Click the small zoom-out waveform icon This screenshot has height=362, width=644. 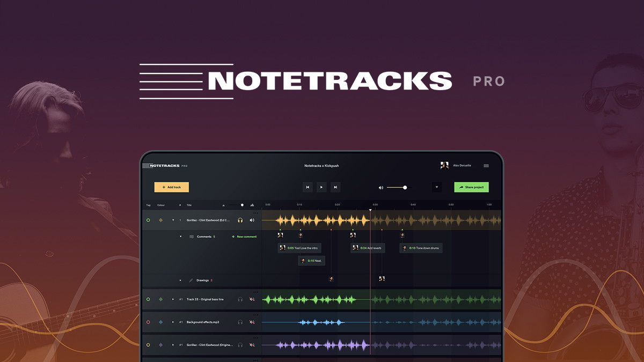pyautogui.click(x=224, y=205)
